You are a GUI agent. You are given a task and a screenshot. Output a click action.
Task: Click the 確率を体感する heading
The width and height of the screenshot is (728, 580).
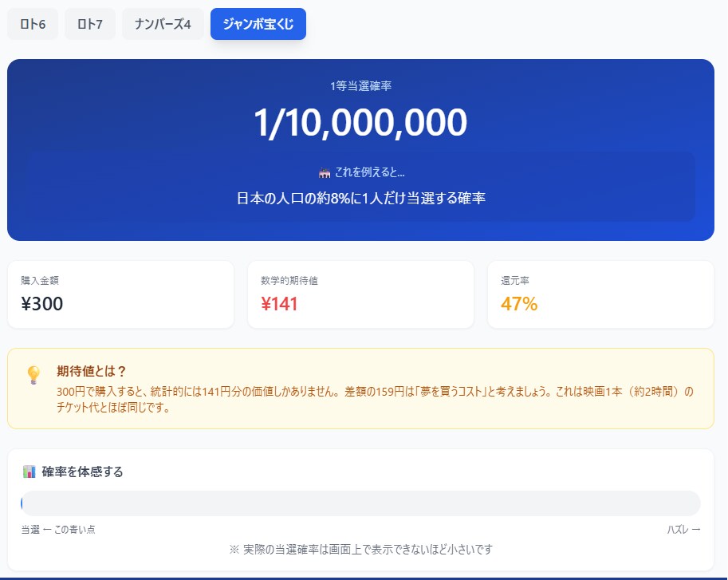pyautogui.click(x=83, y=471)
